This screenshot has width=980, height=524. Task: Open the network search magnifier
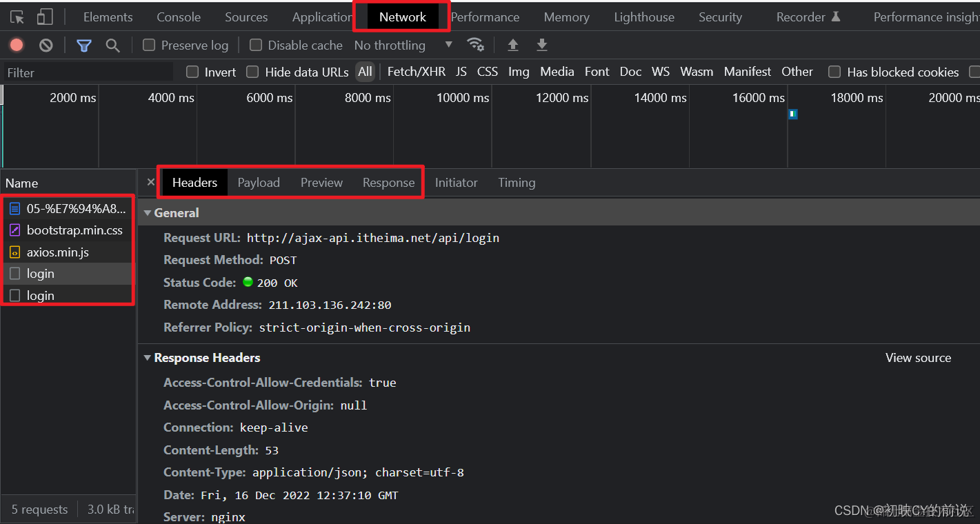(112, 46)
